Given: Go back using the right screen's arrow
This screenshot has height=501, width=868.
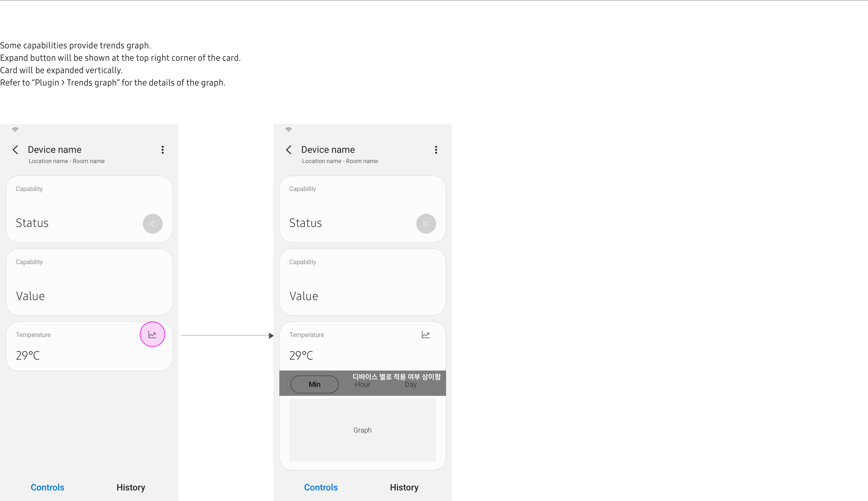Looking at the screenshot, I should point(289,150).
